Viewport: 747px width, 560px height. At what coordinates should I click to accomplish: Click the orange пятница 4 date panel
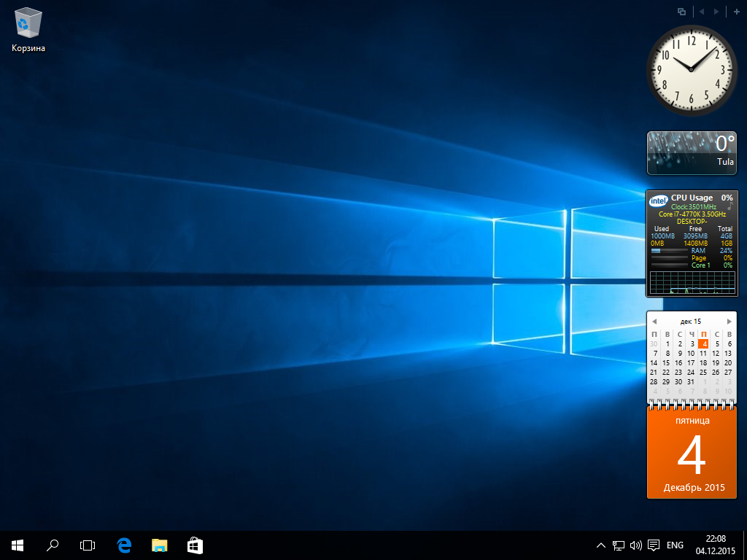pos(692,452)
